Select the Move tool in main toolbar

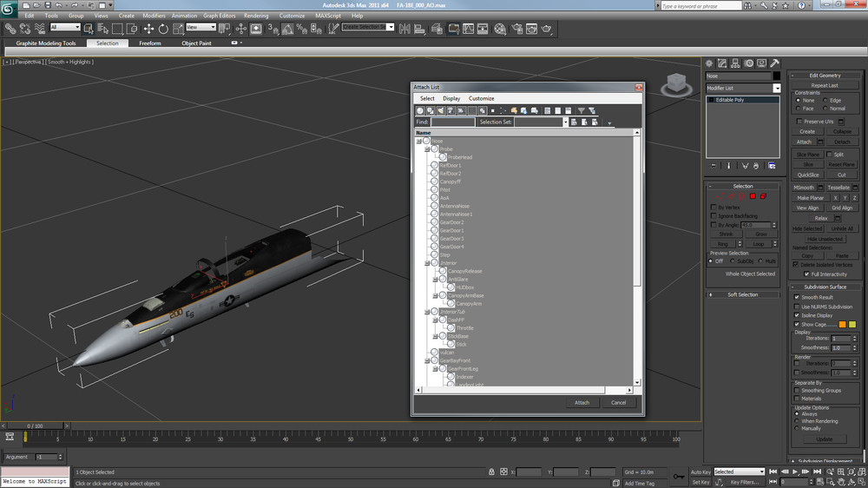[148, 29]
